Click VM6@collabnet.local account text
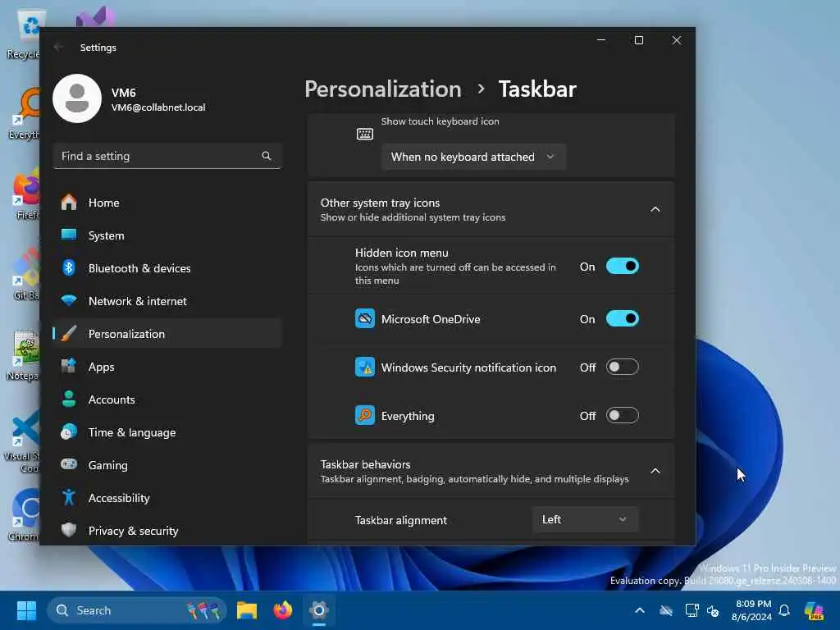 tap(158, 107)
